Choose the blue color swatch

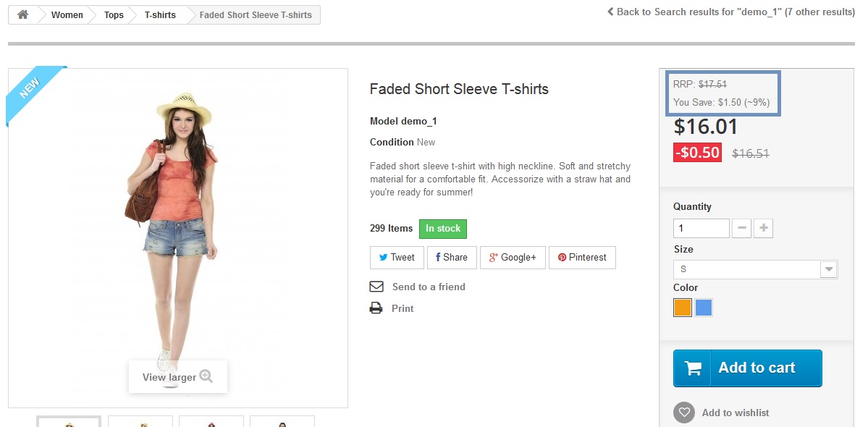[x=704, y=308]
